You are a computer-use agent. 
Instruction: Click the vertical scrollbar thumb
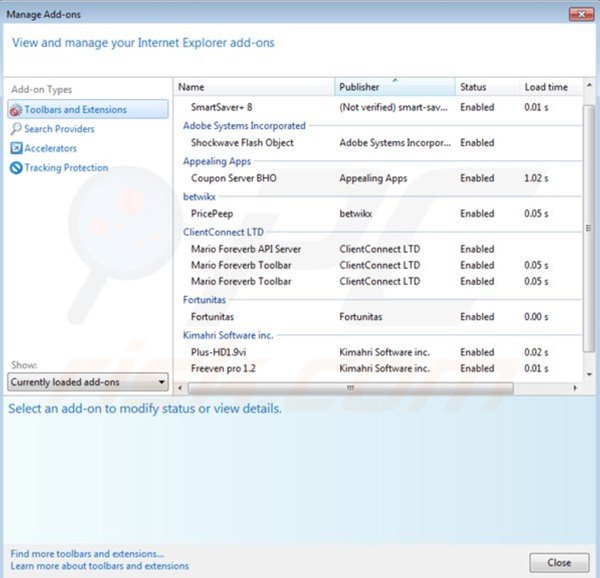[x=589, y=228]
